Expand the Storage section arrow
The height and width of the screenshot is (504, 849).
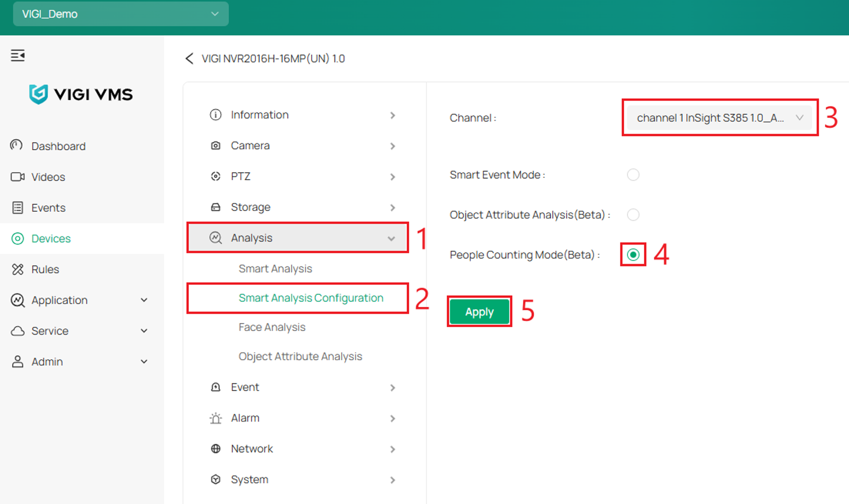[x=393, y=208]
